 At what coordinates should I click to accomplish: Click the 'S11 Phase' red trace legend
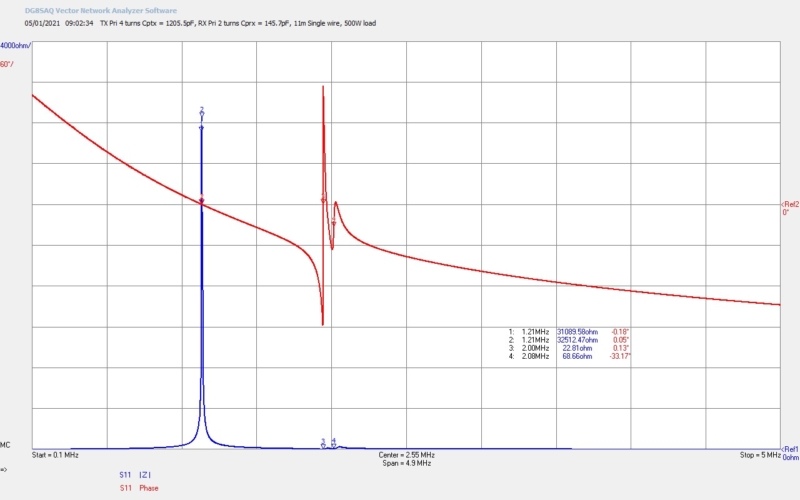pos(139,488)
